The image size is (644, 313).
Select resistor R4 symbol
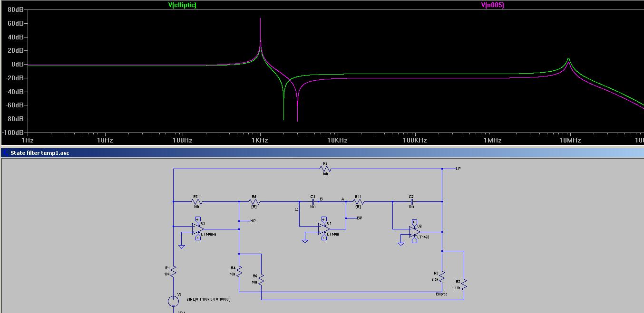tap(239, 271)
